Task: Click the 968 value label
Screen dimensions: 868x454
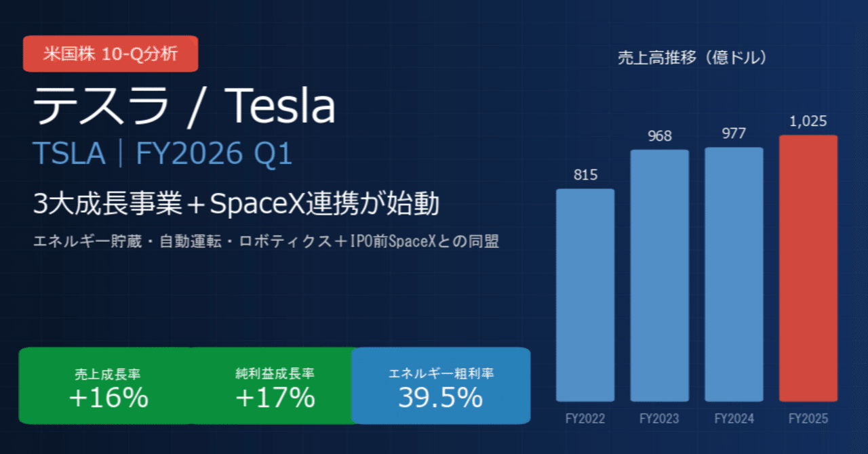Action: coord(659,136)
